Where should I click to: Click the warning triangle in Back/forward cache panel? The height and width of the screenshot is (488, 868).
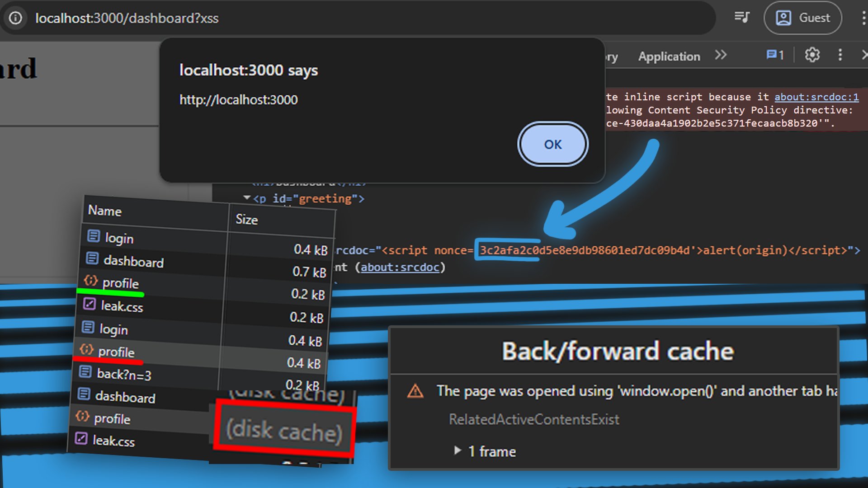pyautogui.click(x=415, y=391)
